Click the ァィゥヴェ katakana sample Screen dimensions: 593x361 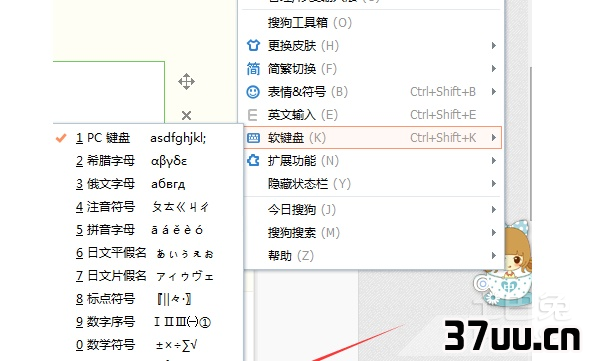tap(185, 277)
